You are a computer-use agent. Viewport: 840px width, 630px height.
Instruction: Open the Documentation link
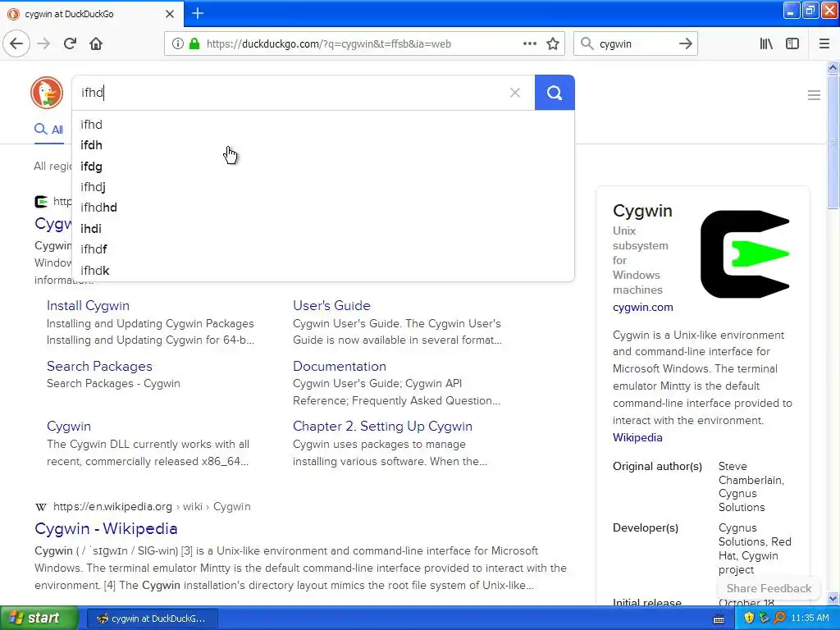point(339,367)
